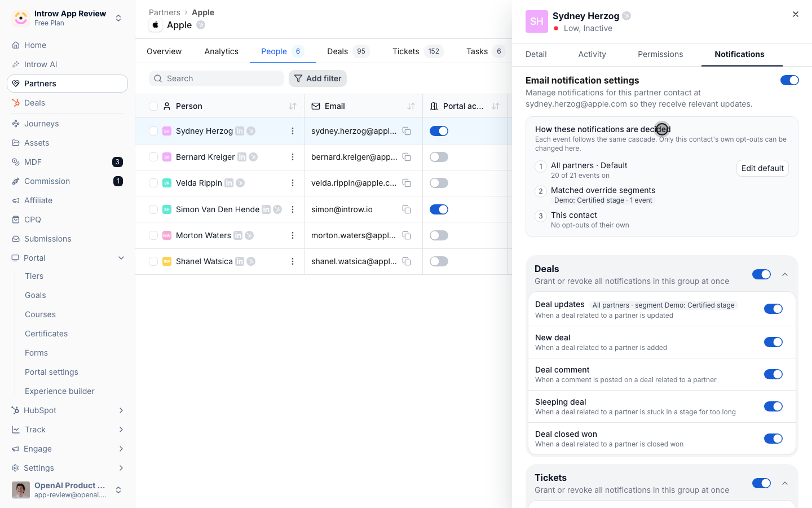Check the Shanel Watsica row checkbox
The image size is (812, 508).
coord(153,261)
